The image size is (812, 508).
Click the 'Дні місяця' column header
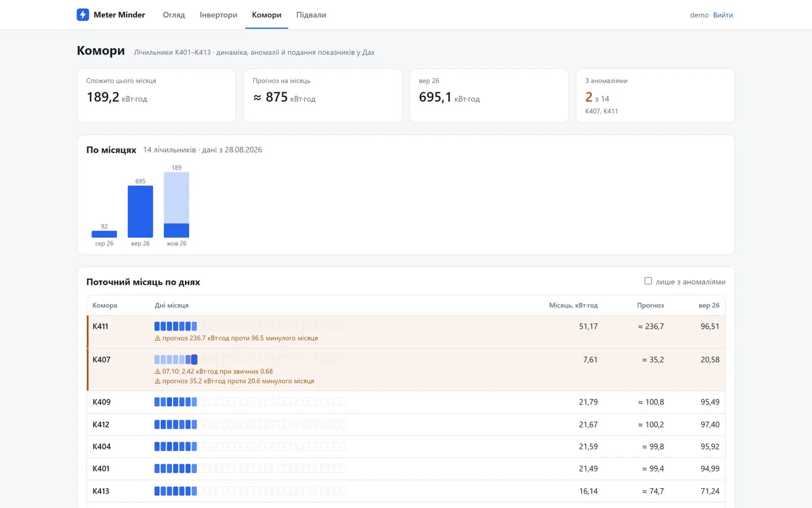172,305
